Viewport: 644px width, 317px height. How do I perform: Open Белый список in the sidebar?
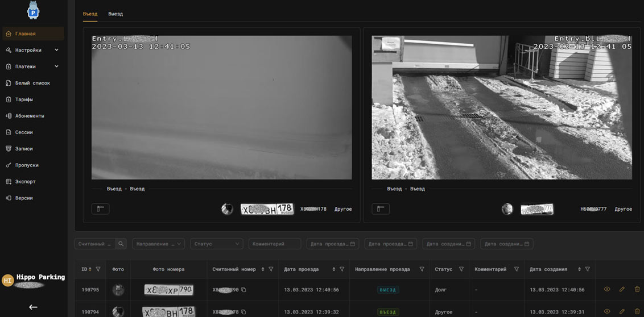[x=32, y=83]
